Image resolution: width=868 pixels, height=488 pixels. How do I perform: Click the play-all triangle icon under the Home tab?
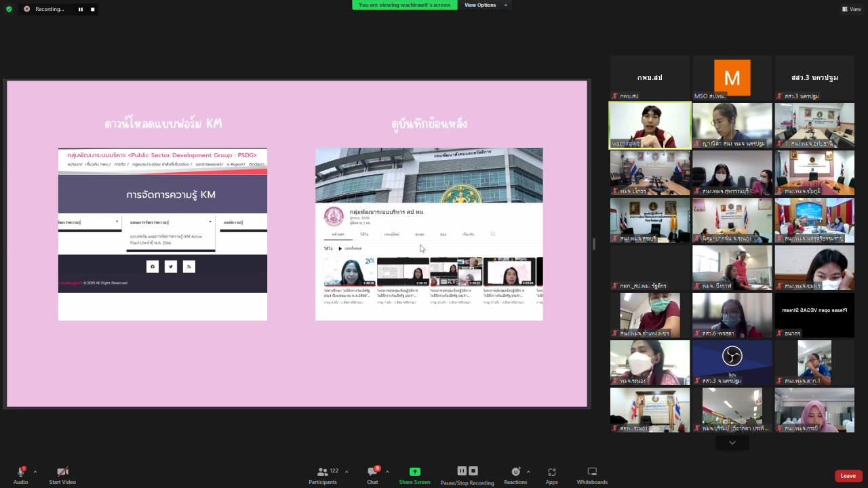tap(340, 249)
